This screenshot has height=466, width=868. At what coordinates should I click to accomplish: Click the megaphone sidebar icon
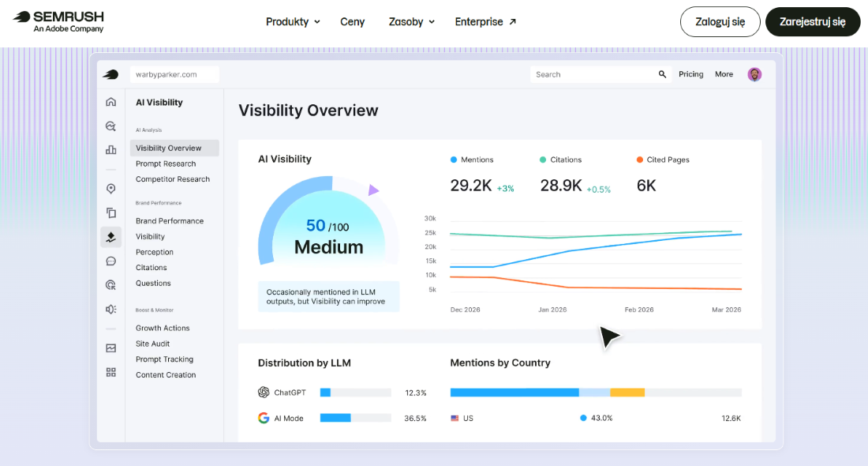(x=110, y=309)
